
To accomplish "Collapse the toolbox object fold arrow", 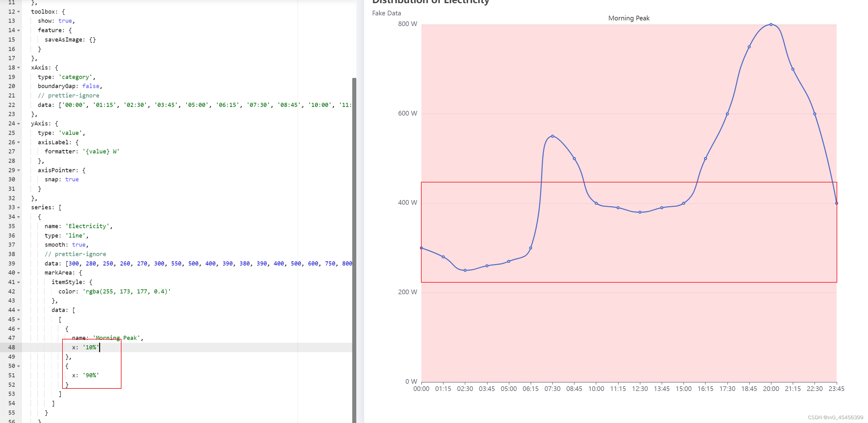I will click(x=19, y=11).
